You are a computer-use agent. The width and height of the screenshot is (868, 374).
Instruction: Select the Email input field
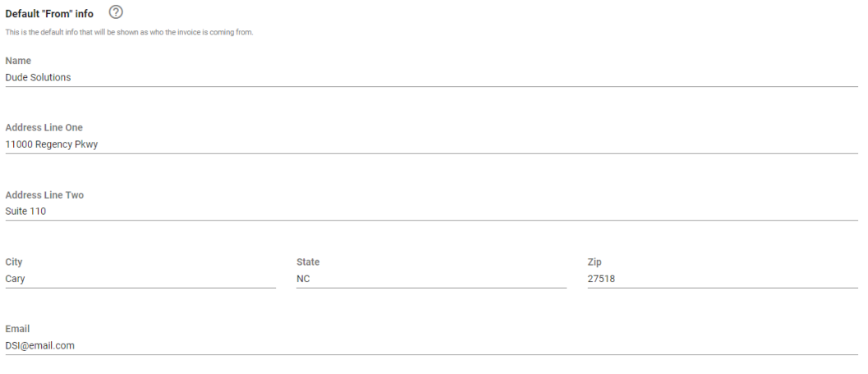tap(431, 346)
